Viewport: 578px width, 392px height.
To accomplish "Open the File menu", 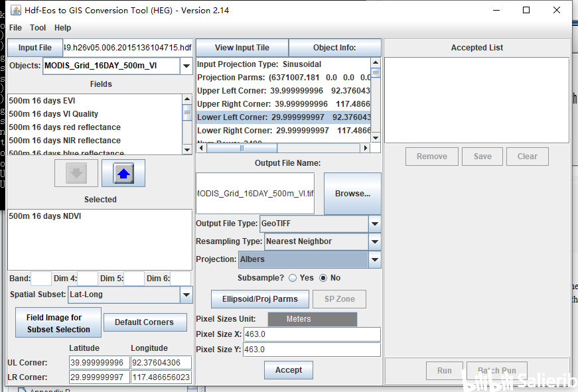I will [x=15, y=28].
